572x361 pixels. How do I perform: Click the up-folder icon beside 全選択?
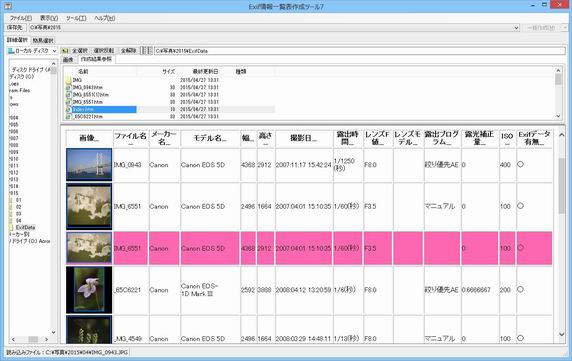tap(65, 51)
